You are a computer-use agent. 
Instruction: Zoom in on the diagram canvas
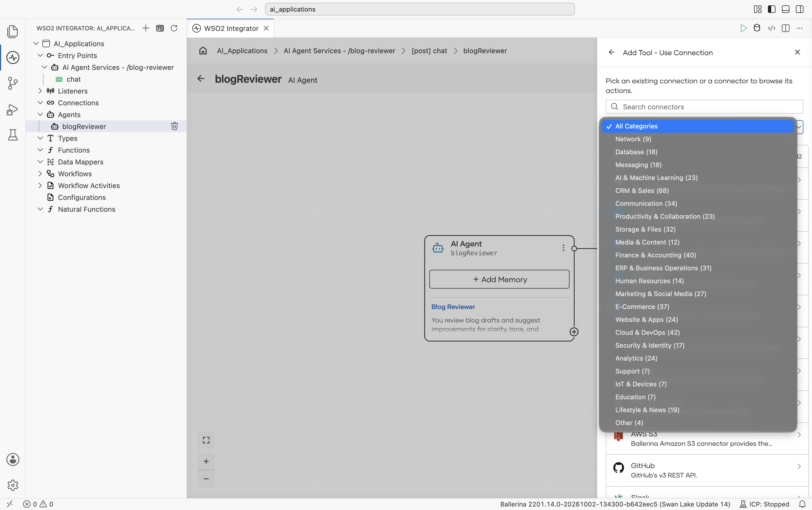(x=206, y=461)
